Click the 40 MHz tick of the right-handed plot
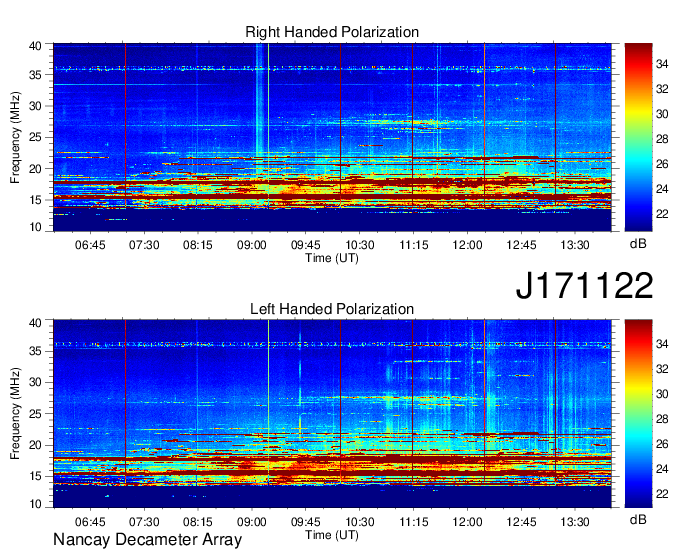Image resolution: width=680 pixels, height=552 pixels. [x=35, y=46]
